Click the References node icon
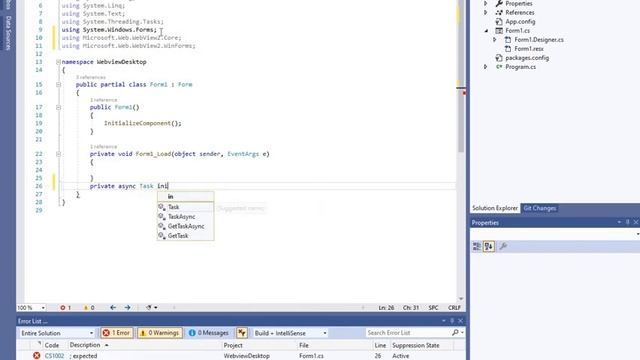 [499, 13]
